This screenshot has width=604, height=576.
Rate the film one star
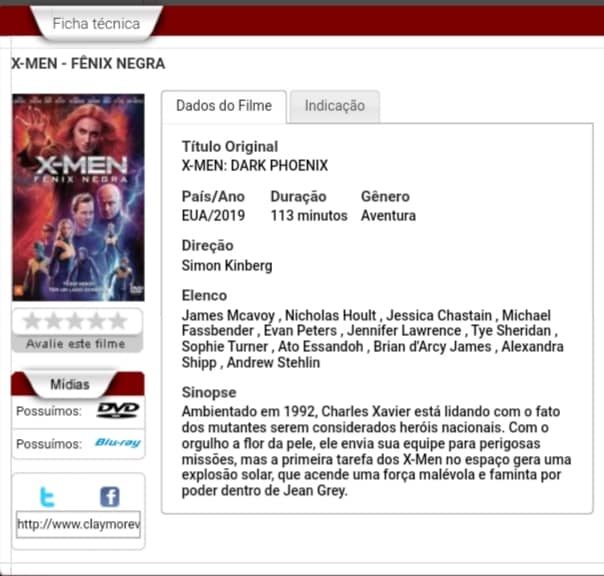(x=32, y=321)
